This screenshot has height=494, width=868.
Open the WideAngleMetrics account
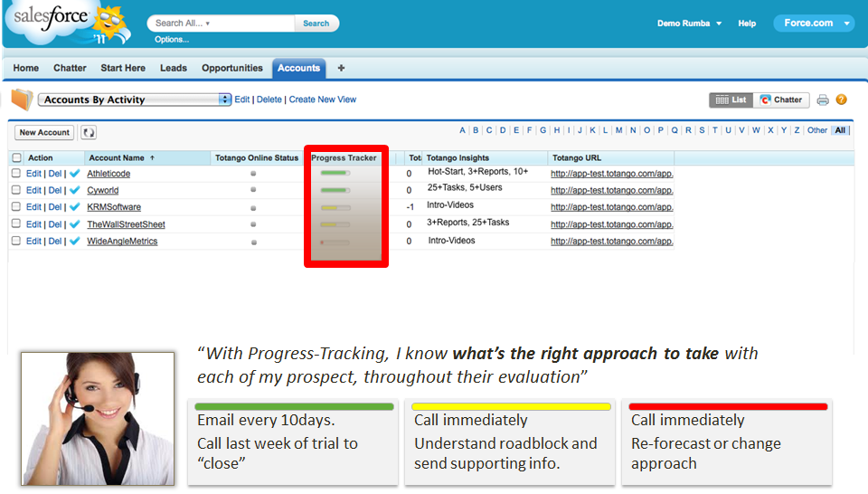click(x=122, y=241)
